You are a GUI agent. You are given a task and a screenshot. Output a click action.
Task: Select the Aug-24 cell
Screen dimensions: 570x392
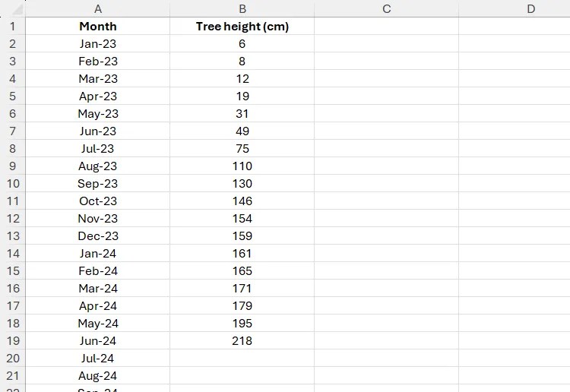pyautogui.click(x=98, y=375)
